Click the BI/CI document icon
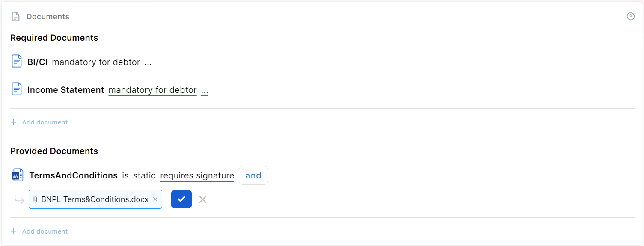The width and height of the screenshot is (644, 246). [16, 62]
